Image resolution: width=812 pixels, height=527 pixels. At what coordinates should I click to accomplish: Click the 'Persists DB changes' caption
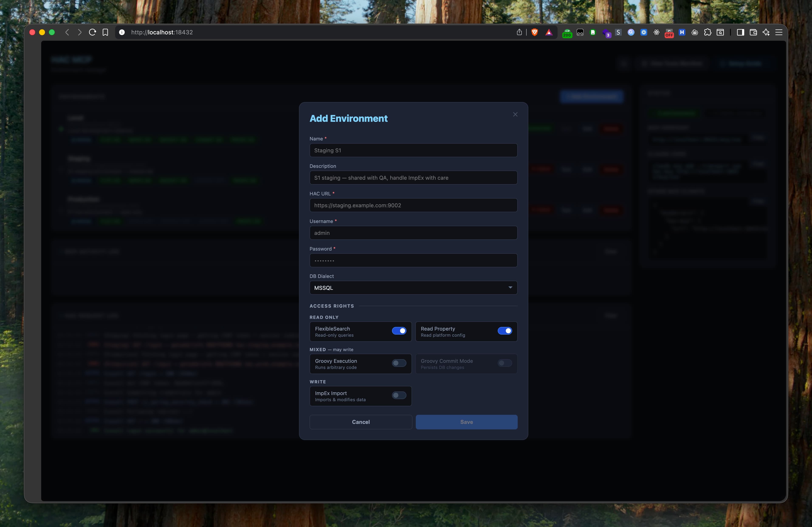442,367
